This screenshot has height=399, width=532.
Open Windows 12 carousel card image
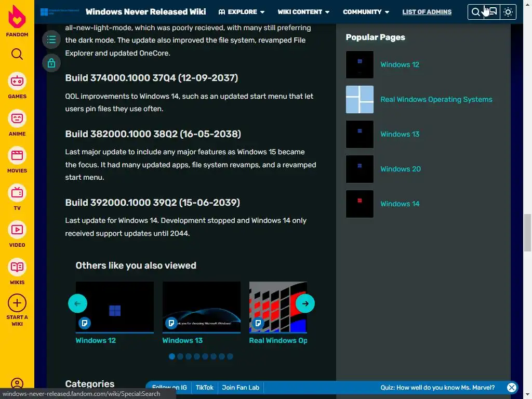click(x=115, y=307)
